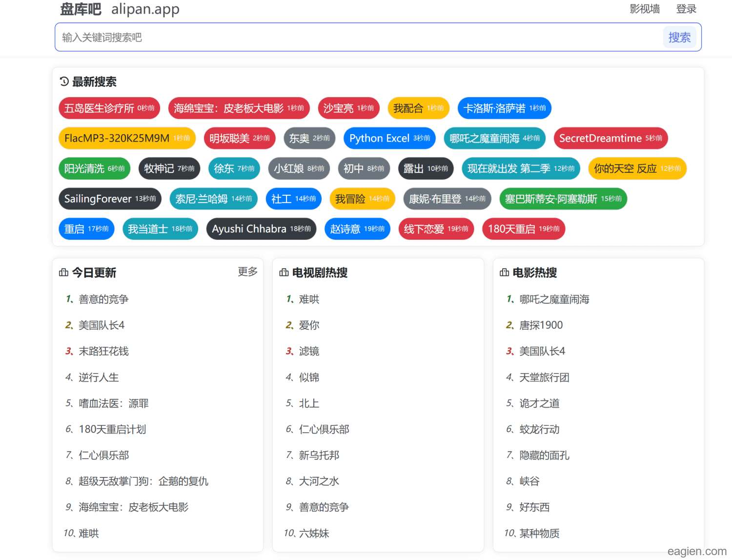Click the ranking icon next to 电视剧热搜

284,272
